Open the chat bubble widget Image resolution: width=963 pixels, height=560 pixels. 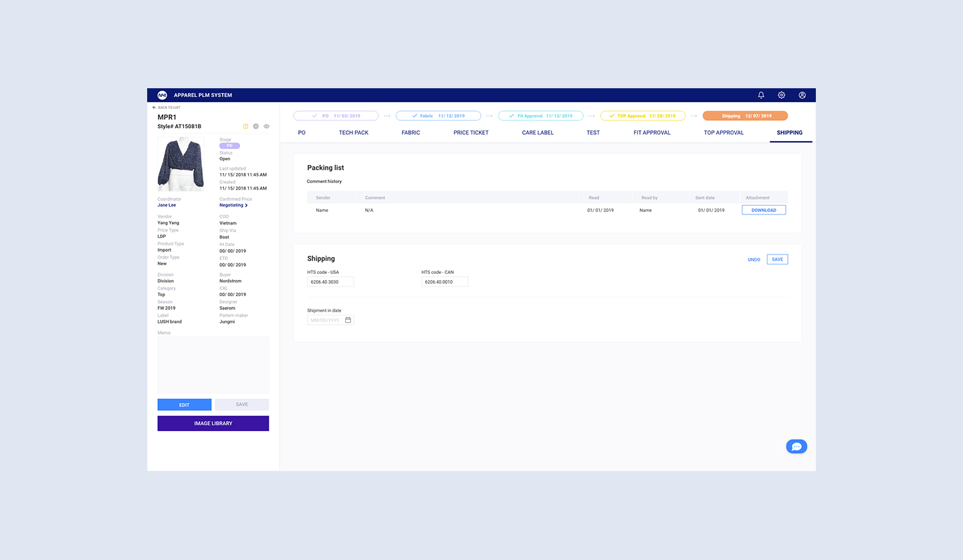796,447
